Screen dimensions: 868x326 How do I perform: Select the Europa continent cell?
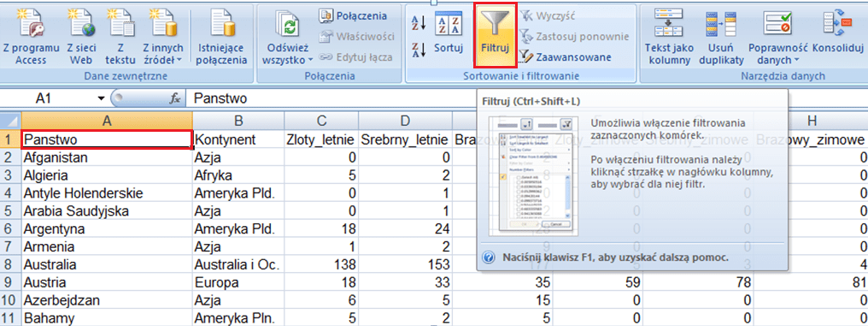coord(238,282)
